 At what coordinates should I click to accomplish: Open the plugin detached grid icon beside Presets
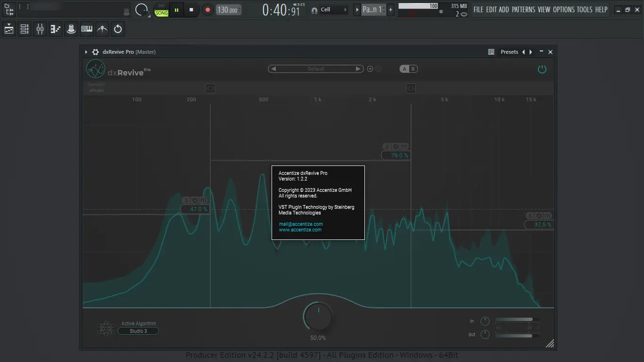pos(491,52)
